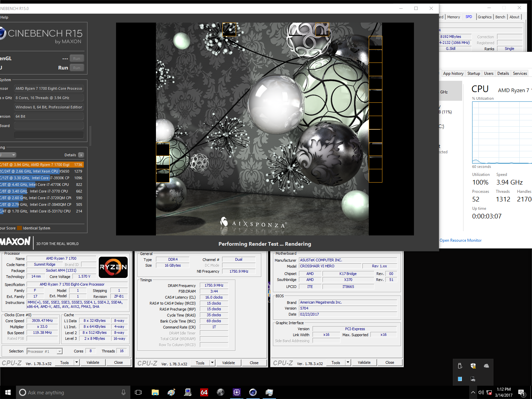Viewport: 532px width, 399px height.
Task: Open the Task Manager Details tab
Action: tap(503, 73)
